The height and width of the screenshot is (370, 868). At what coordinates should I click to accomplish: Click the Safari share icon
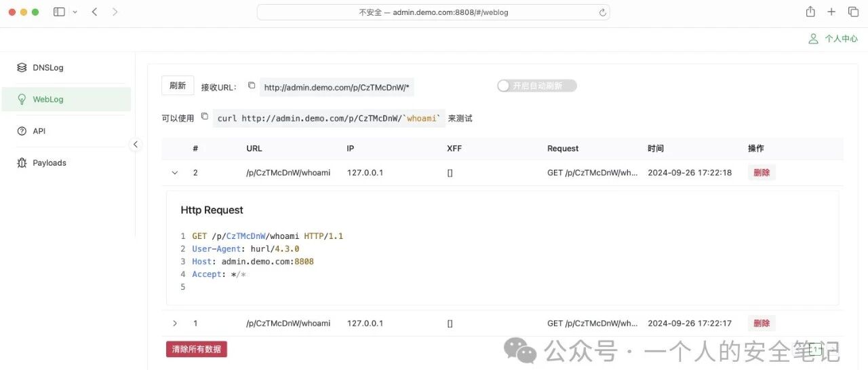tap(810, 12)
